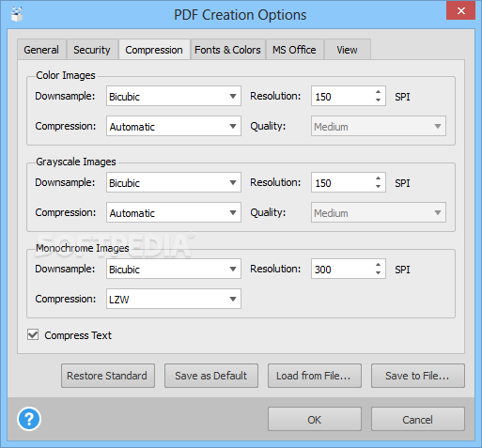The height and width of the screenshot is (448, 482).
Task: Switch to the General tab
Action: coord(41,50)
